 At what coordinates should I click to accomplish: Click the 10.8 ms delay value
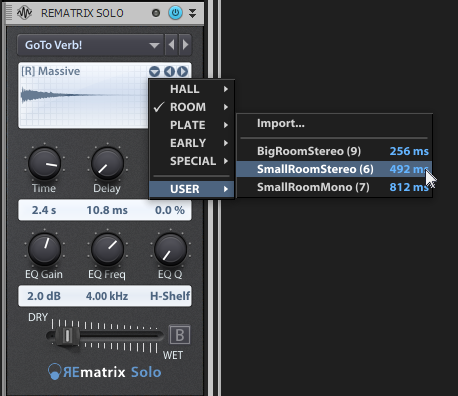click(x=107, y=210)
